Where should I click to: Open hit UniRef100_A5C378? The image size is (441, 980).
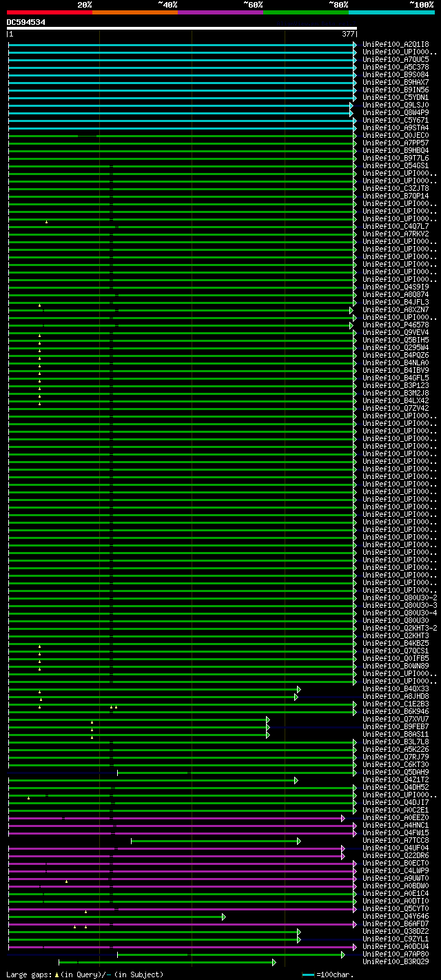[396, 67]
